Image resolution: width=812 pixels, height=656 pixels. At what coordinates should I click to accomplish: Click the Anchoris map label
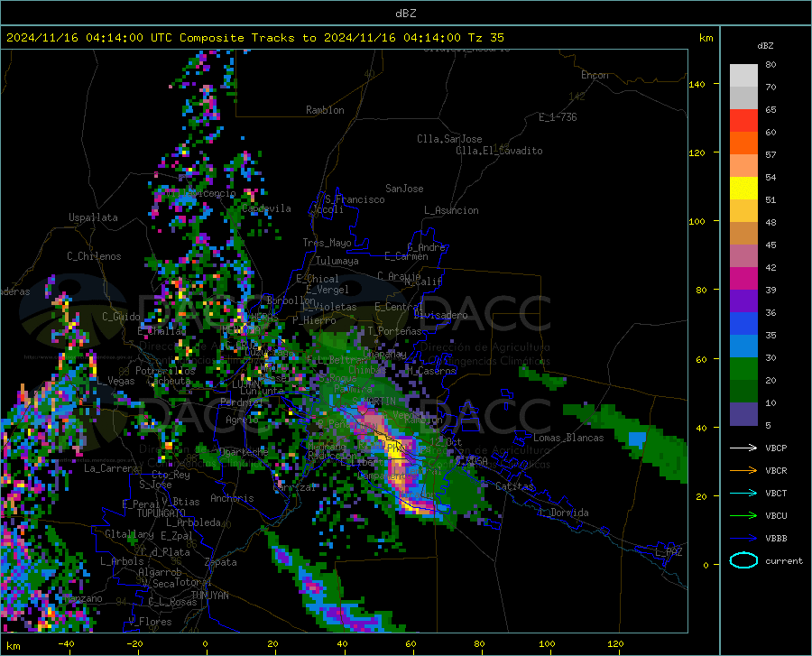[x=232, y=498]
